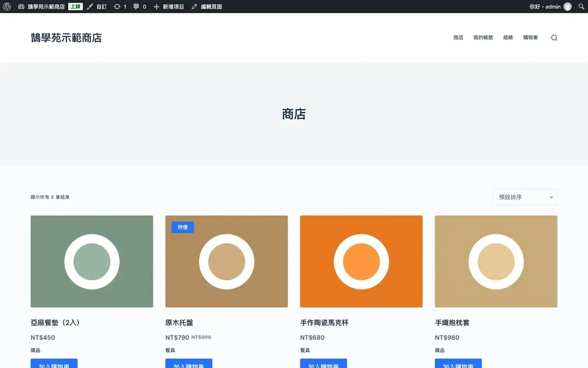Image resolution: width=588 pixels, height=368 pixels.
Task: Open the 原木托盤 product title
Action: tap(179, 323)
